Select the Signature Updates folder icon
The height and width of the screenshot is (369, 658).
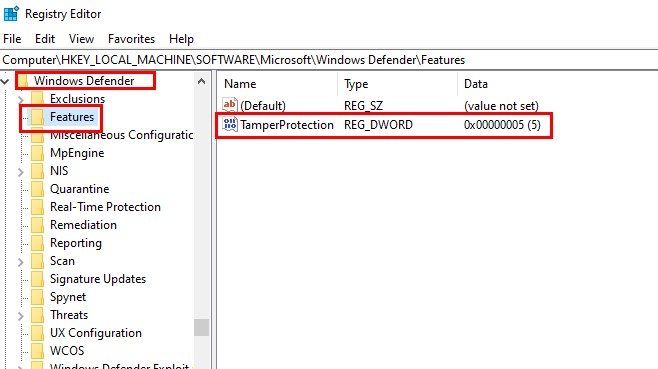[37, 279]
